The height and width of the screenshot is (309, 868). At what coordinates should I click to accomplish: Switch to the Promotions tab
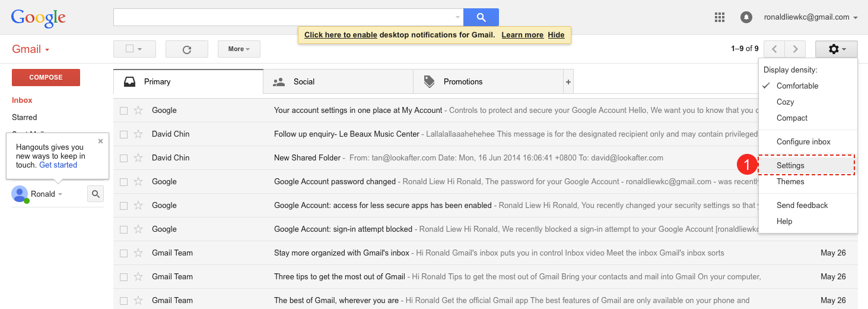[x=488, y=81]
